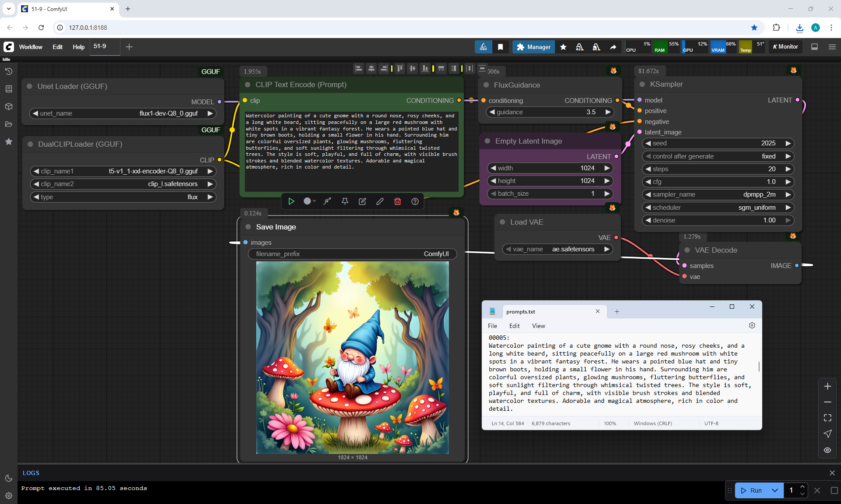841x504 pixels.
Task: Pin the selected node with pin icon
Action: tap(345, 201)
